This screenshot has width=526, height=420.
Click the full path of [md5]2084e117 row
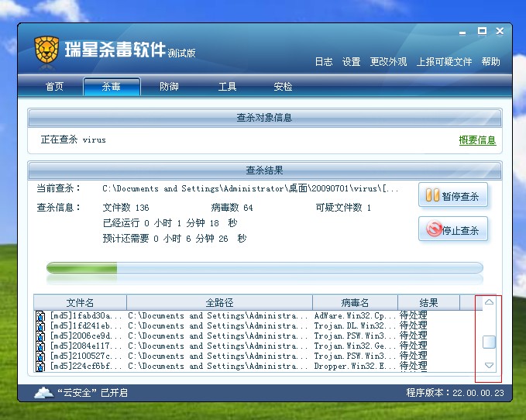click(218, 346)
